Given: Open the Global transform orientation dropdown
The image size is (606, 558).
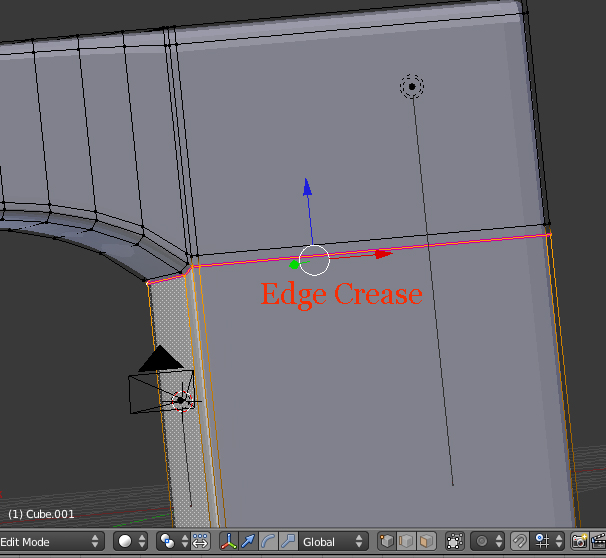Looking at the screenshot, I should [333, 542].
